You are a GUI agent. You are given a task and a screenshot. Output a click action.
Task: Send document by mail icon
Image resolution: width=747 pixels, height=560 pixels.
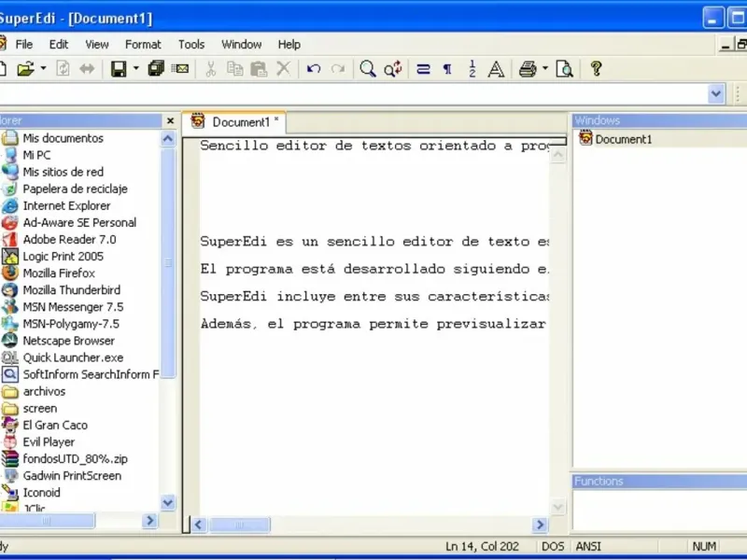[x=180, y=69]
